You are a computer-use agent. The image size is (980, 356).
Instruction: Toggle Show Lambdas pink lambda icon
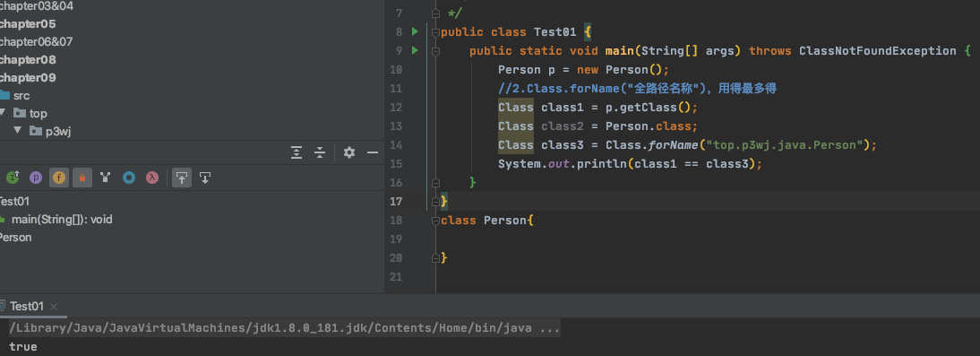152,178
